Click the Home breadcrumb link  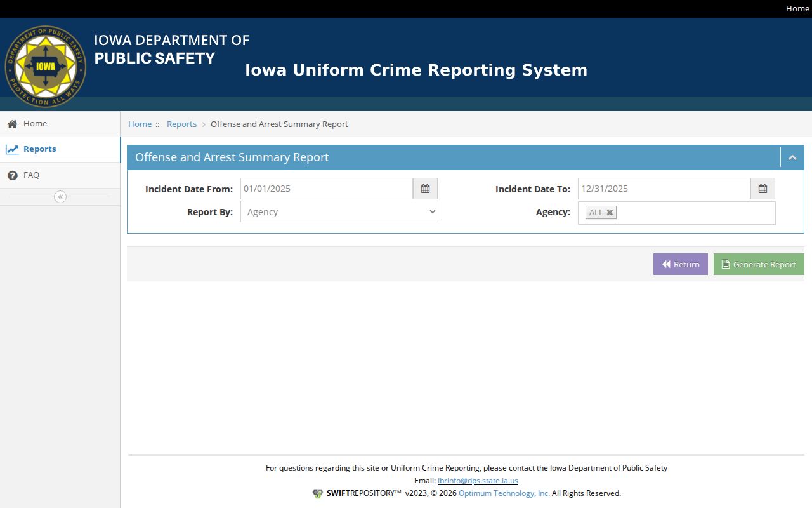[x=140, y=124]
